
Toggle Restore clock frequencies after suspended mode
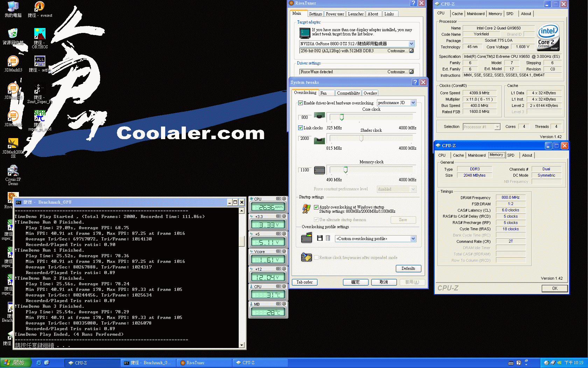pos(316,258)
